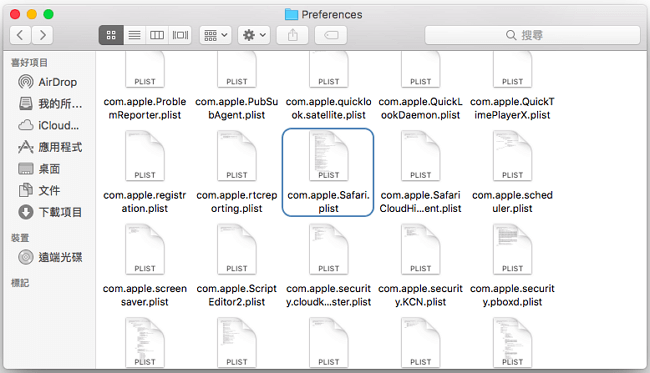Screen dimensions: 650x373
Task: Select the com.apple.Safari.plist file icon
Action: 329,156
